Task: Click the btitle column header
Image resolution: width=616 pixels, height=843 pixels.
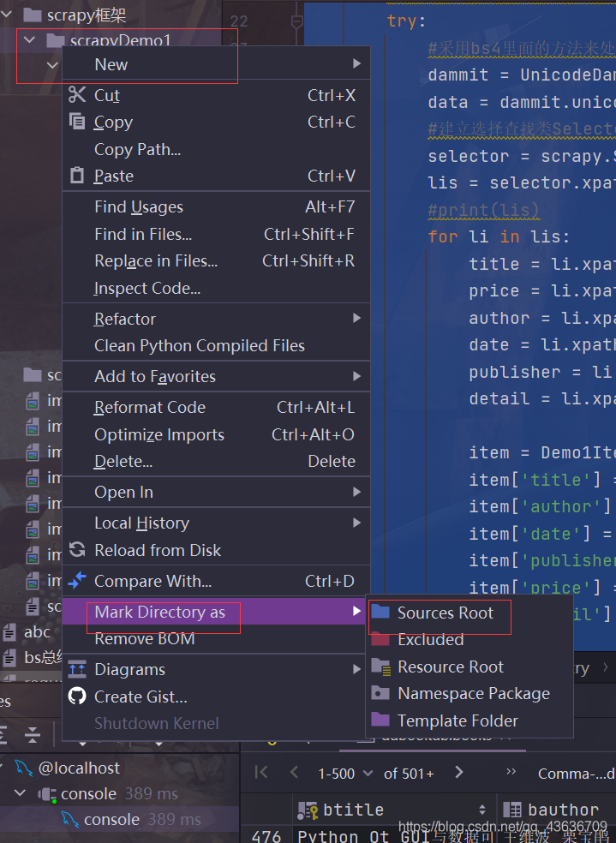Action: tap(353, 810)
